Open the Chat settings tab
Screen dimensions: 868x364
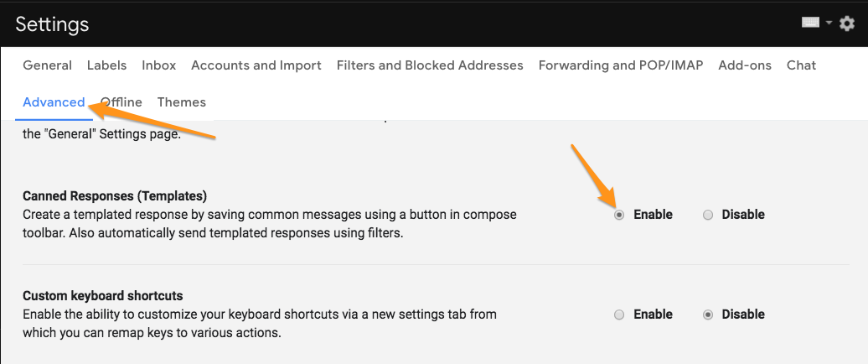(802, 65)
